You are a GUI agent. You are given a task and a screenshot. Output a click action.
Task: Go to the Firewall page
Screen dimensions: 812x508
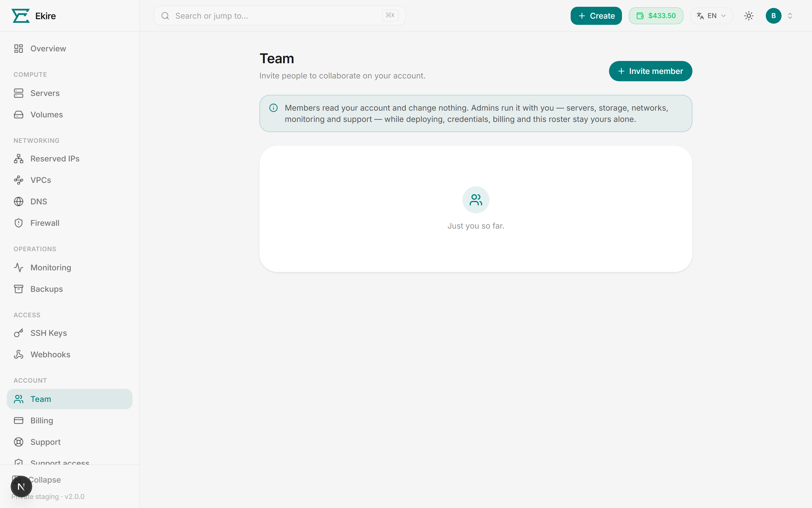[x=69, y=223]
